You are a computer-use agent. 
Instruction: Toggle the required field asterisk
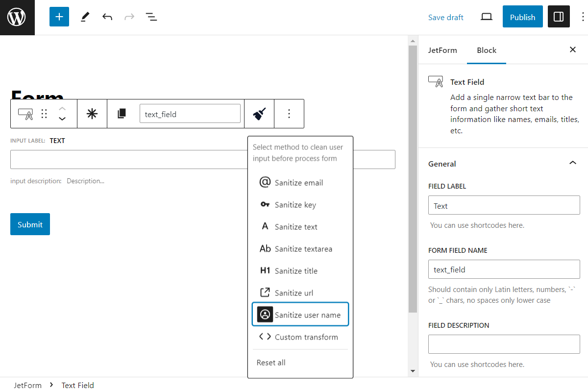92,113
